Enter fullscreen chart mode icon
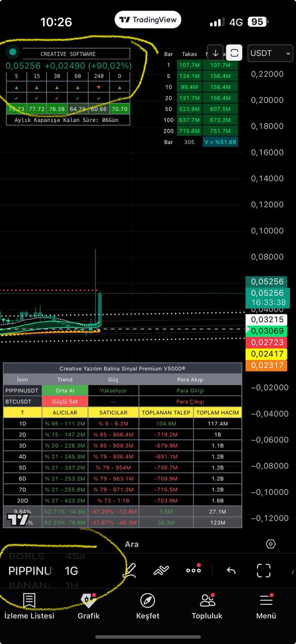296x644 pixels. 263,570
